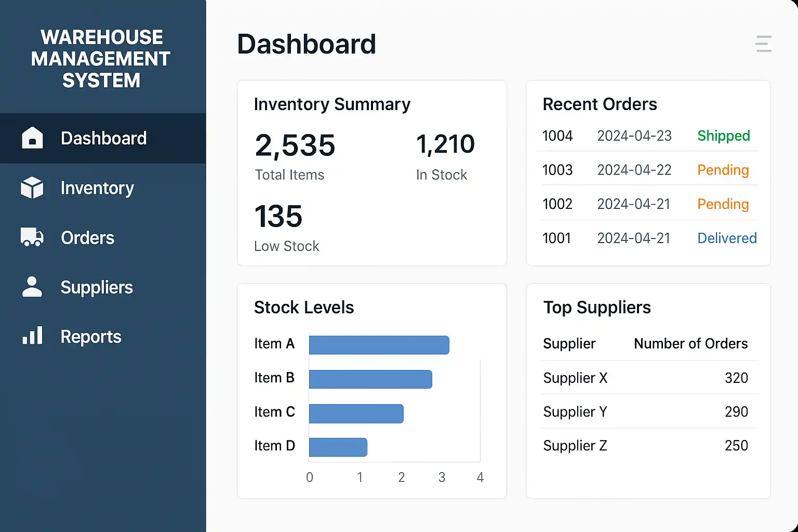
Task: Click the Delivered status of order 1001
Action: 727,238
